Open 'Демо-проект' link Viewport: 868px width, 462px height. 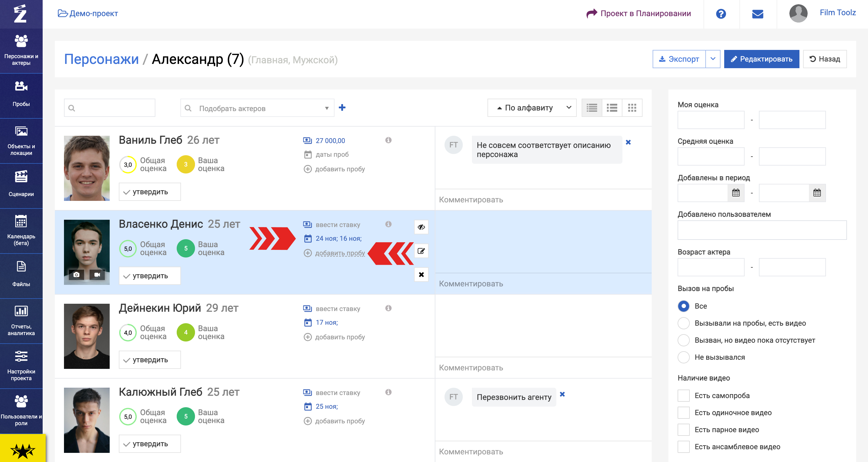click(88, 13)
